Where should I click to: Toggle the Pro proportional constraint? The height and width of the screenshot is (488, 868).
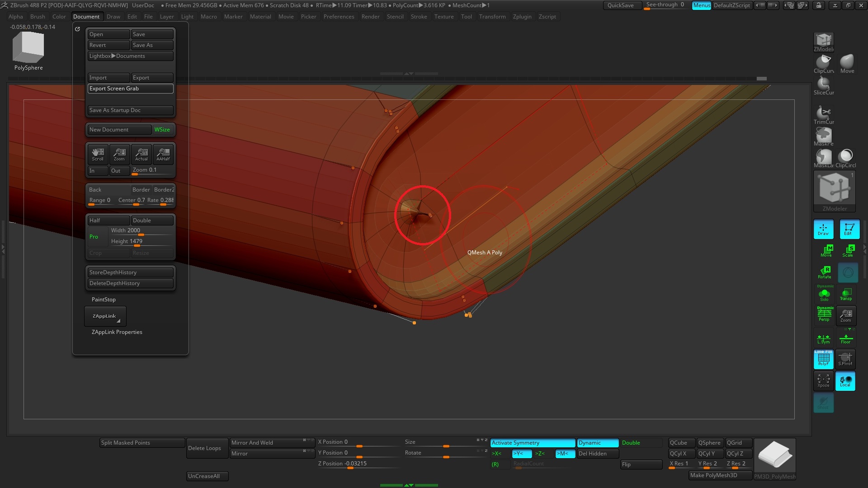click(x=98, y=237)
